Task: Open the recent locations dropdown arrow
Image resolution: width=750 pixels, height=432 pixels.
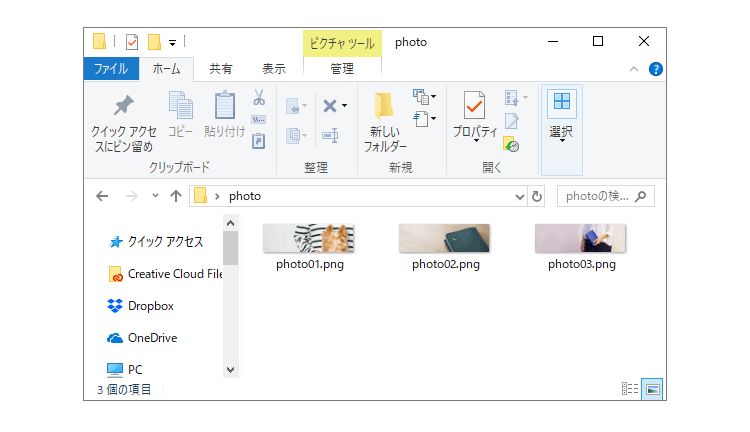Action: tap(155, 196)
